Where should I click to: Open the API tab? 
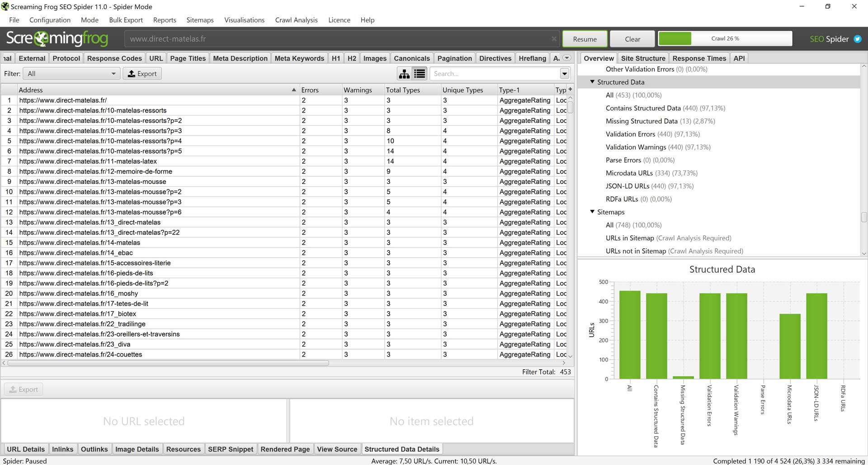(x=739, y=58)
